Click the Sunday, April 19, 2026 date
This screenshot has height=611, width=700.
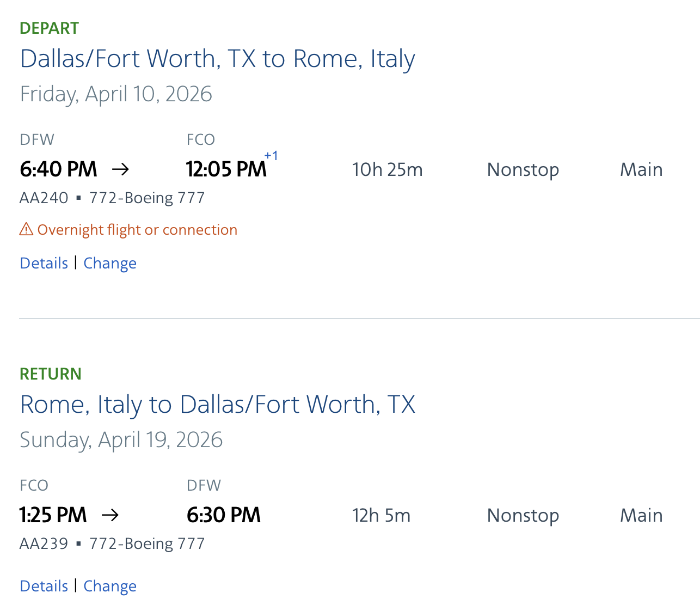coord(121,440)
